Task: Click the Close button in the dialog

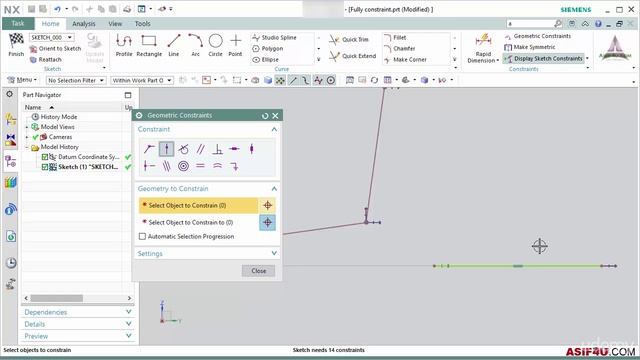Action: [x=258, y=271]
